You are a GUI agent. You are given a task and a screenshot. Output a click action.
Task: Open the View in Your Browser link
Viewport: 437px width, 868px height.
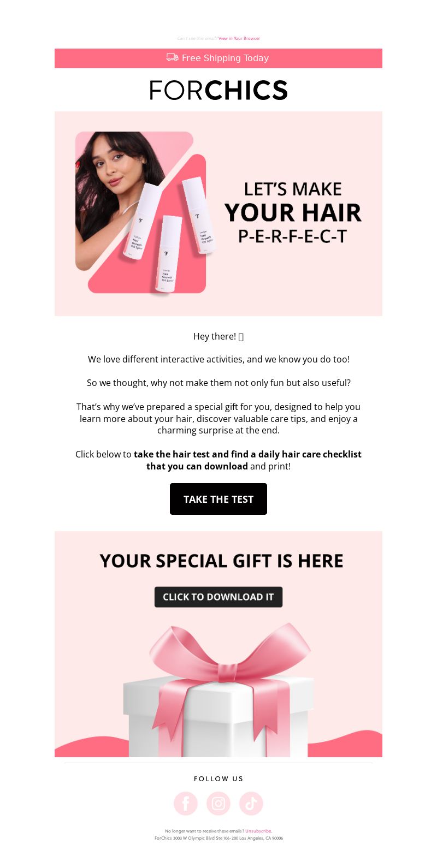239,38
